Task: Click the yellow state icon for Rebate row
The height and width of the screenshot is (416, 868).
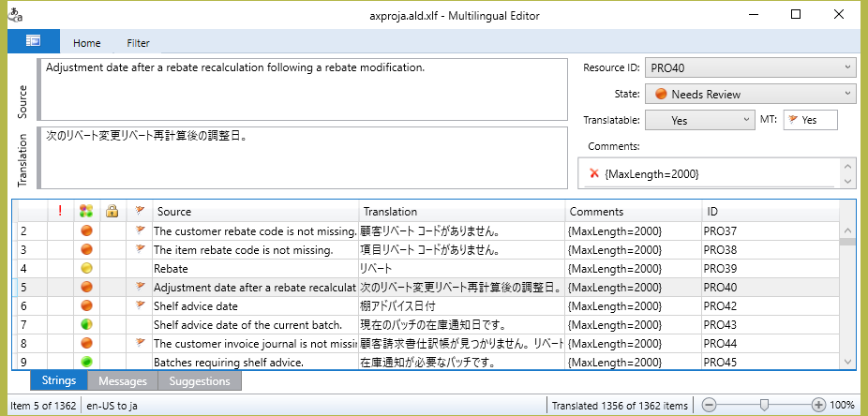Action: click(x=86, y=268)
